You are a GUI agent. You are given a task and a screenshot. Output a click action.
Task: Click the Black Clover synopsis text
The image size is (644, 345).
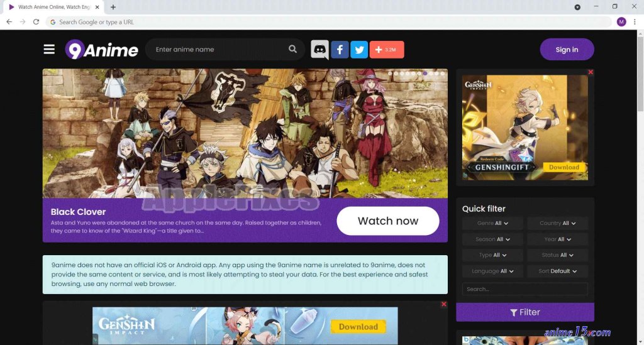click(x=186, y=226)
